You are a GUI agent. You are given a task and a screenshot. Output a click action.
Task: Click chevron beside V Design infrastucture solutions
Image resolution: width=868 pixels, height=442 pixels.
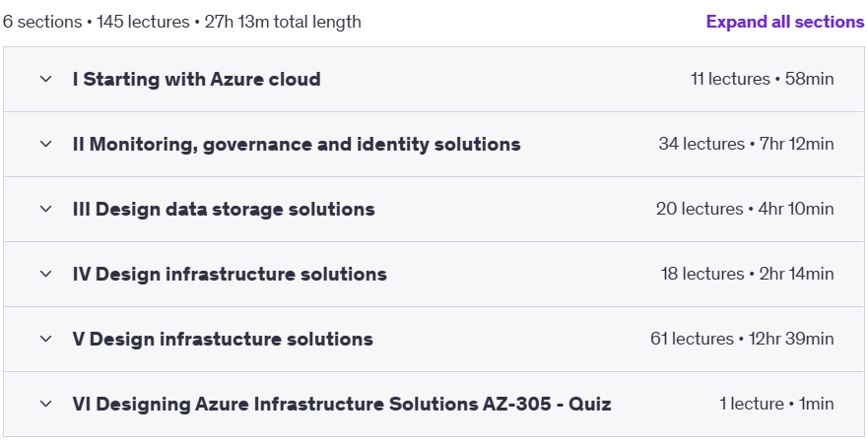pos(46,339)
